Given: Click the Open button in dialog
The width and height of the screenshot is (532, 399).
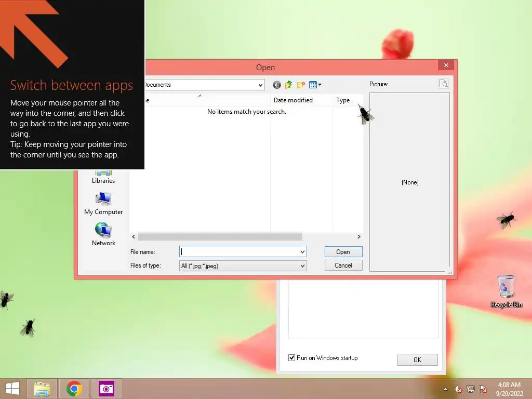Looking at the screenshot, I should point(343,252).
